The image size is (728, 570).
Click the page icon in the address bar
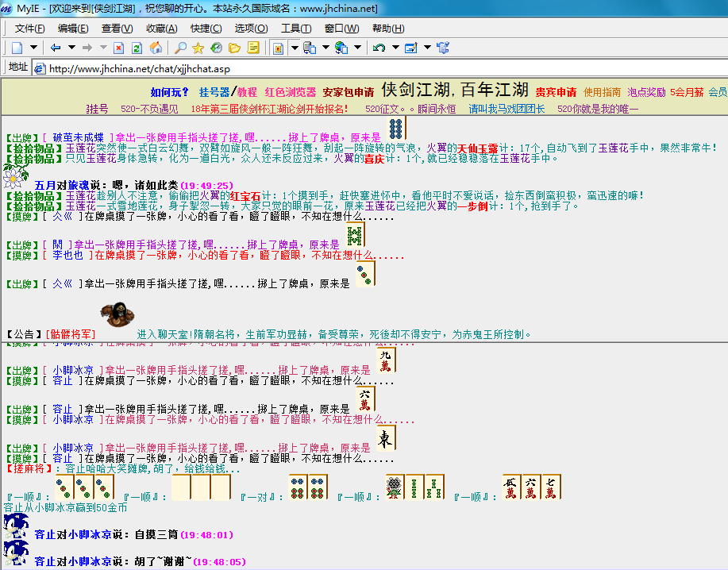[40, 69]
